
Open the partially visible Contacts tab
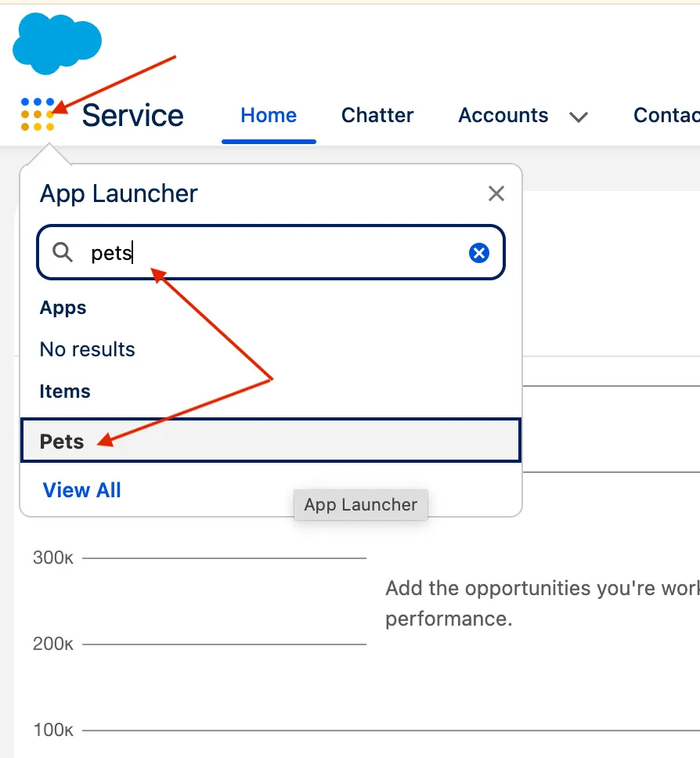click(666, 115)
